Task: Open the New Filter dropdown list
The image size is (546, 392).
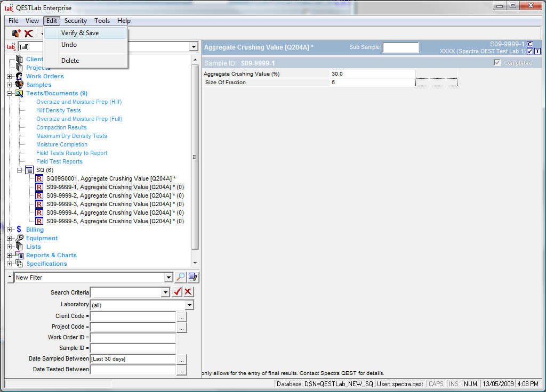Action: click(x=168, y=277)
